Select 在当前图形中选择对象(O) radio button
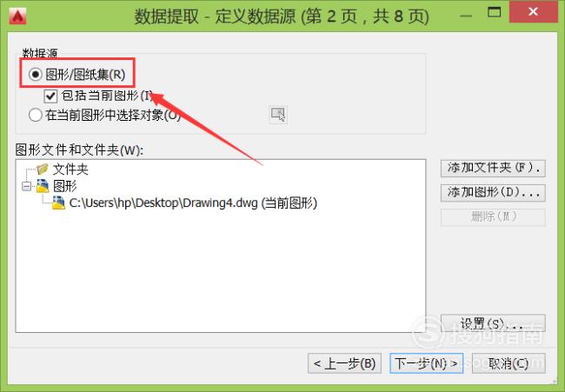The width and height of the screenshot is (565, 392). coord(36,116)
